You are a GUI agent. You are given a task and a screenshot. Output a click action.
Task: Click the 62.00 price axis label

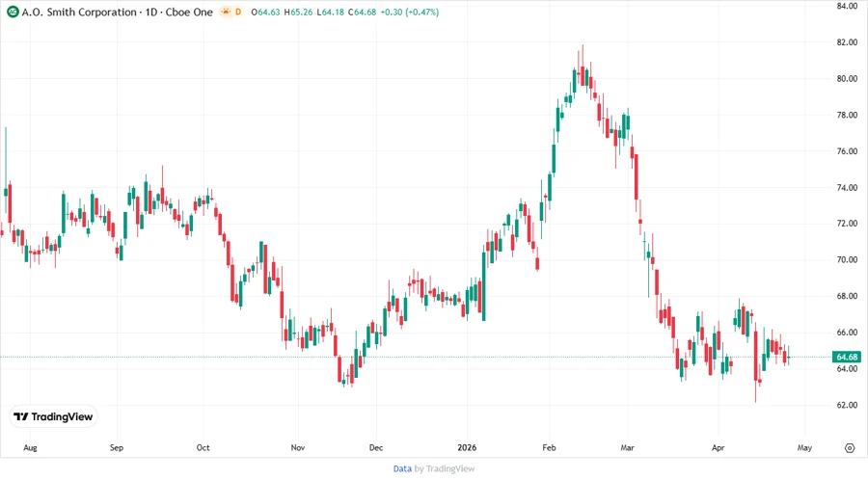pos(847,405)
